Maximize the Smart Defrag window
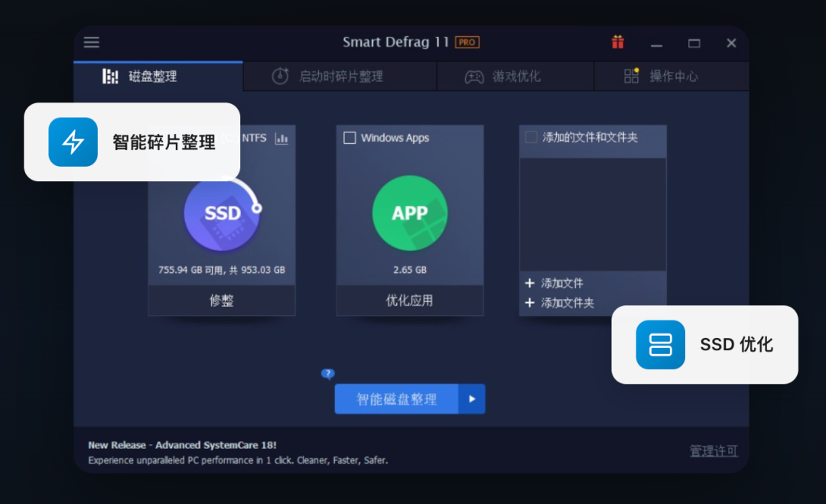 [x=694, y=43]
